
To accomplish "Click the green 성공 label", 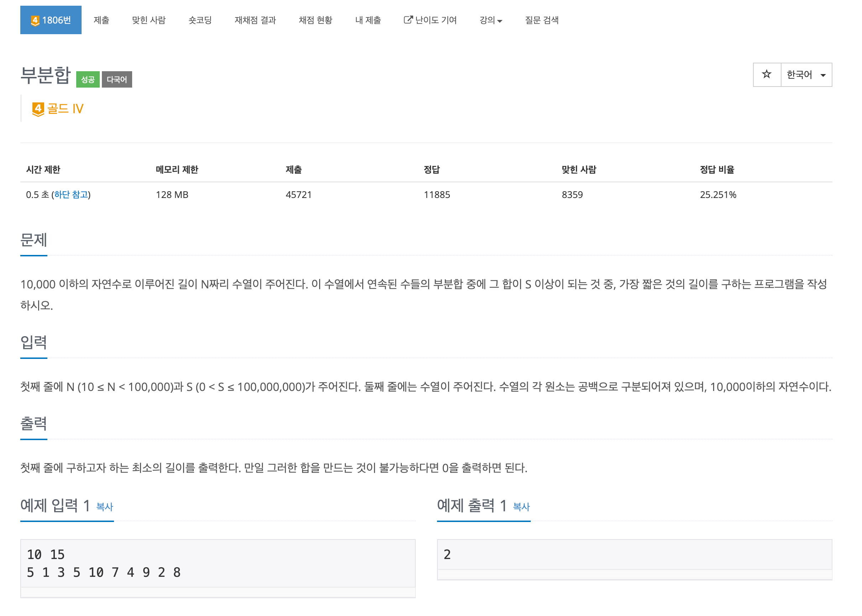I will 88,79.
